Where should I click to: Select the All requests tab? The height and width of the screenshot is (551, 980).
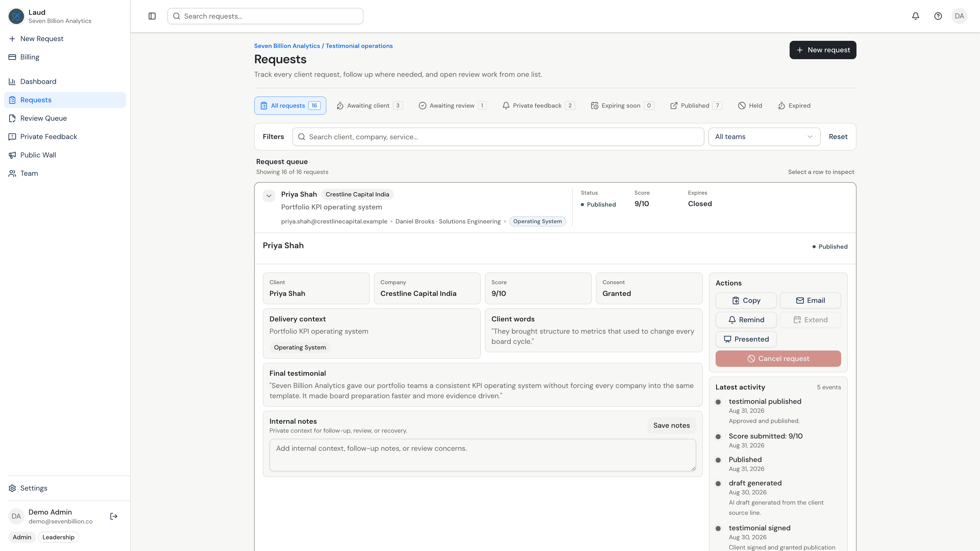[x=290, y=106]
